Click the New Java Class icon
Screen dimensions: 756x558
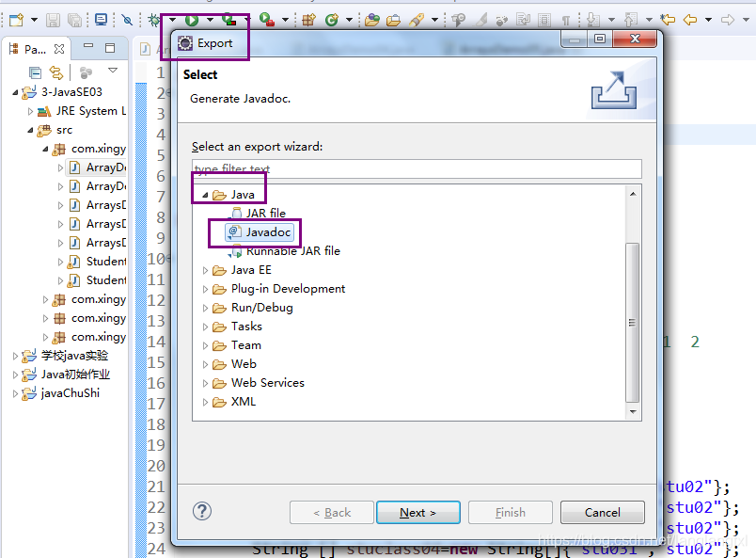(x=332, y=20)
